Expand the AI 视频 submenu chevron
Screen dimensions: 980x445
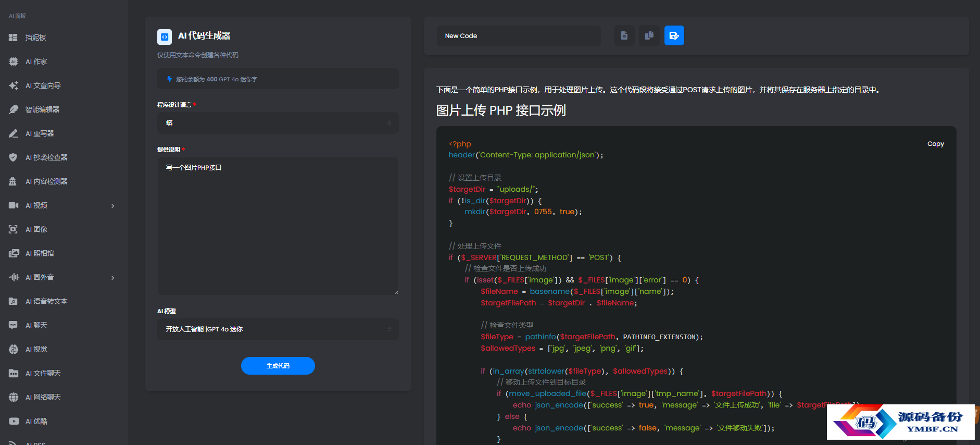(113, 206)
